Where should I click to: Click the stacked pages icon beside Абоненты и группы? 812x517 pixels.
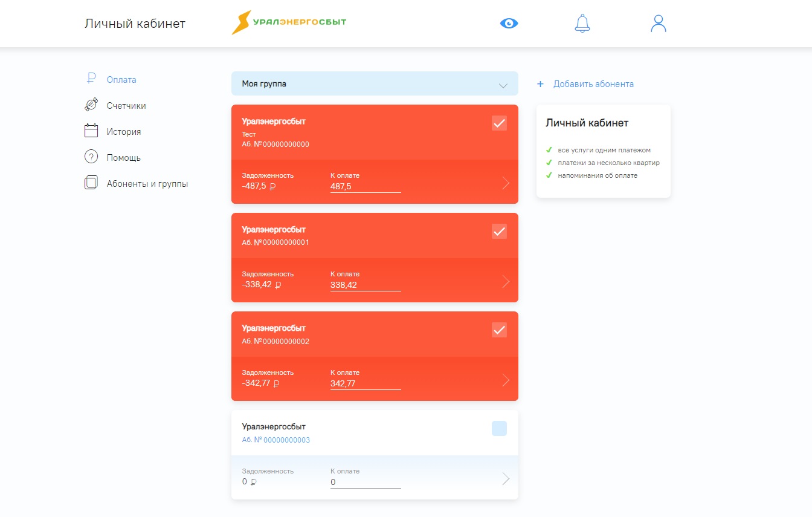point(91,183)
